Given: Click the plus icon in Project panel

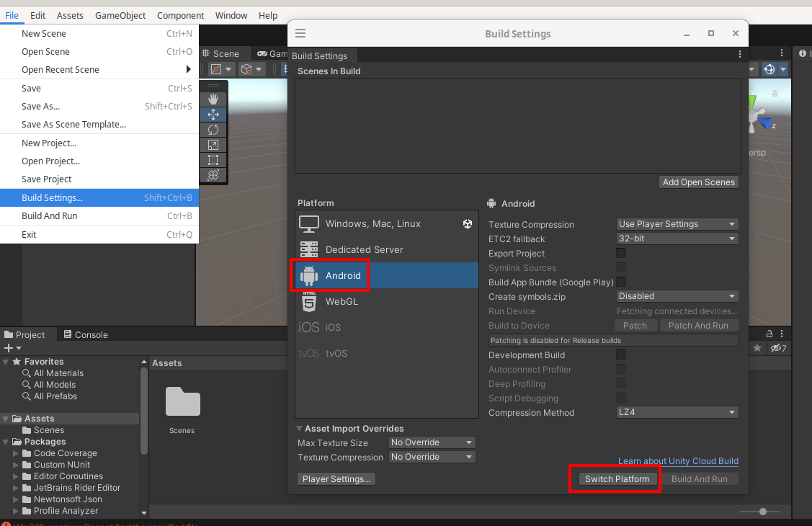Looking at the screenshot, I should coord(9,348).
